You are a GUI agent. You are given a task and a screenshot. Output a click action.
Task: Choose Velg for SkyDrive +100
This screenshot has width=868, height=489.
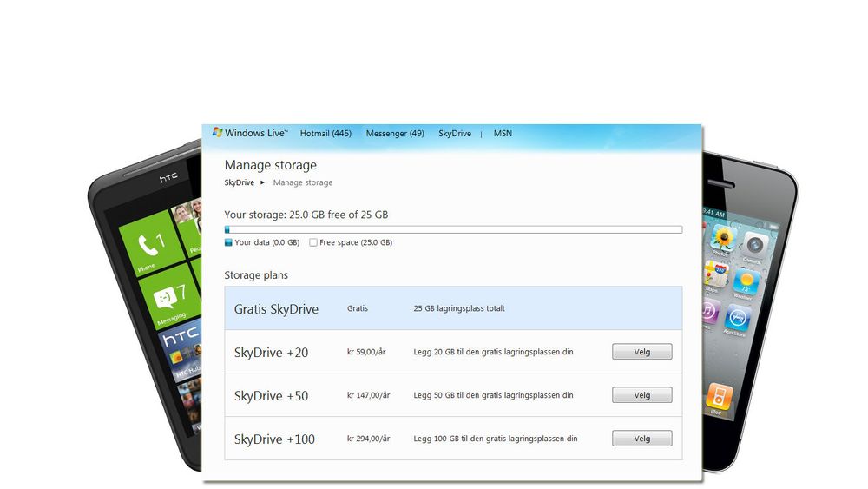[642, 439]
